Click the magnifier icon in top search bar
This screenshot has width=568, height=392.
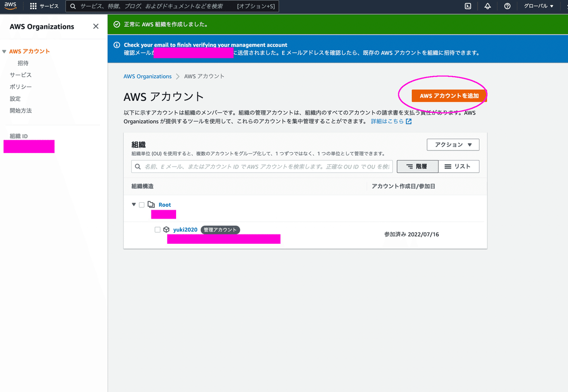click(73, 6)
